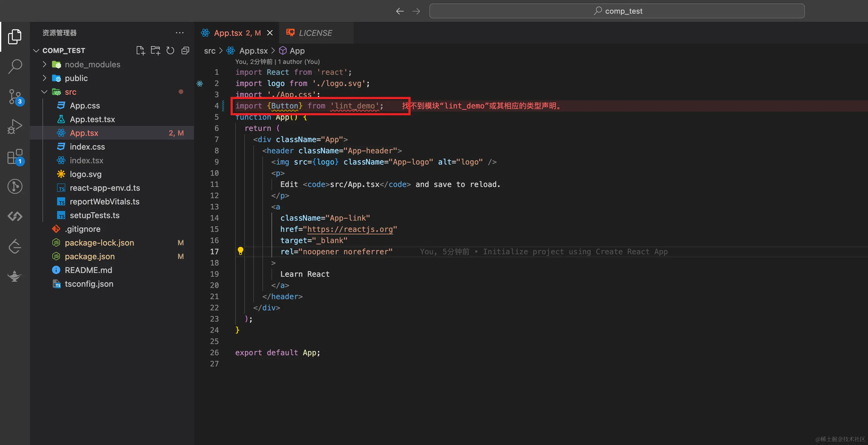
Task: Refresh the explorer file tree
Action: tap(170, 50)
